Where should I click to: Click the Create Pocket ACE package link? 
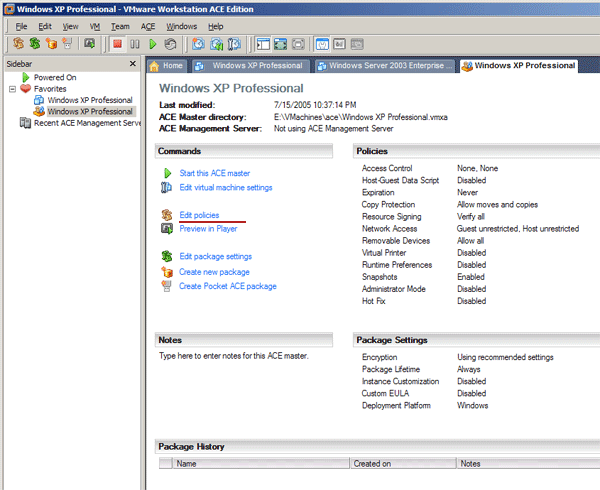(228, 286)
